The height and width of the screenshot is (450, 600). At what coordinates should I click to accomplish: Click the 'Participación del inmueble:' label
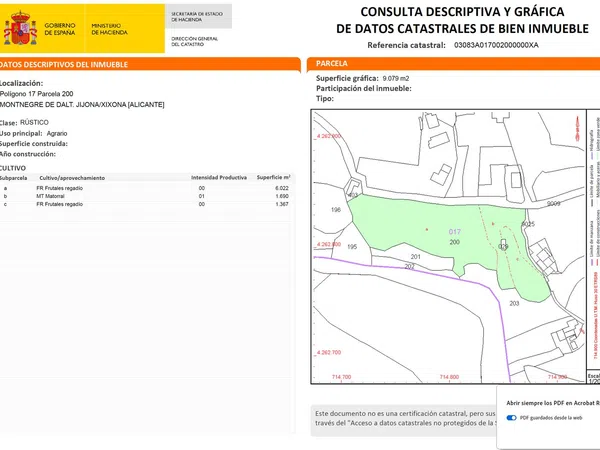click(x=364, y=88)
